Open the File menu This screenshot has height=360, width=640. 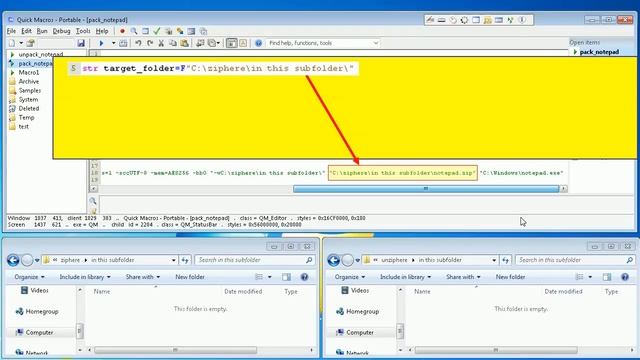(x=11, y=31)
